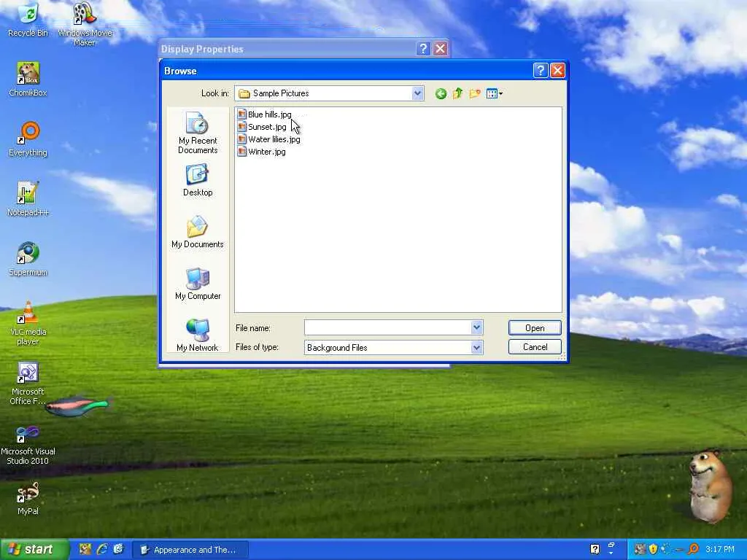Select the VLC media player shortcut
Viewport: 747px width, 560px height.
[28, 323]
